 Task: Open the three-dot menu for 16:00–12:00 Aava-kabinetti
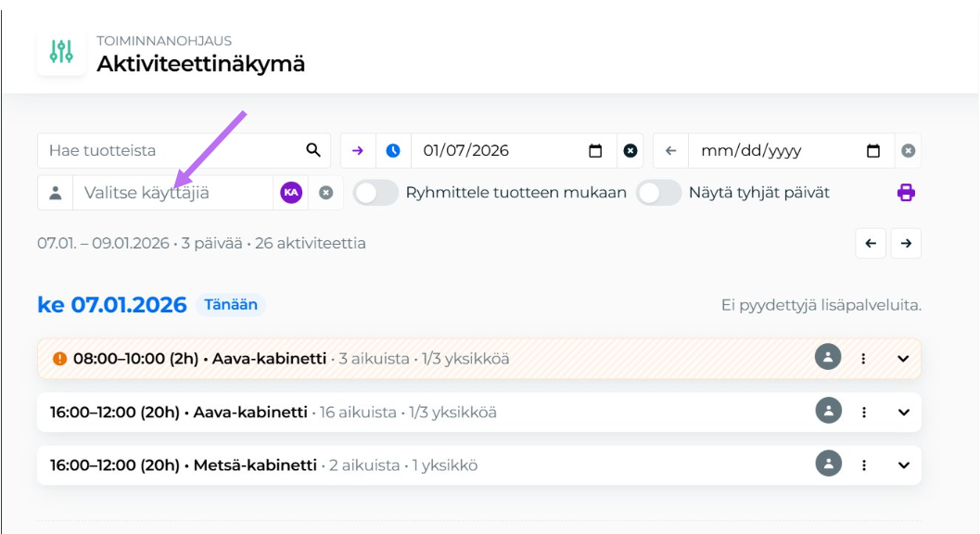pyautogui.click(x=863, y=412)
